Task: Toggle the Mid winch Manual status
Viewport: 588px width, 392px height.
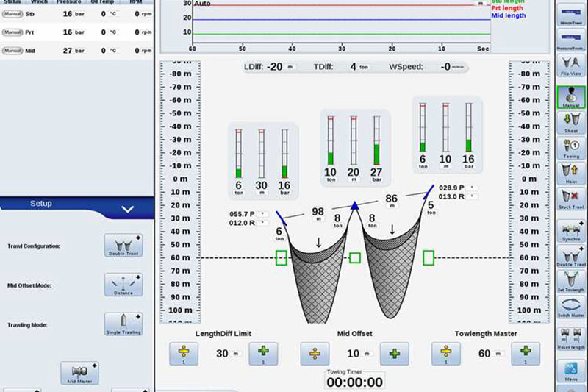Action: [x=12, y=51]
